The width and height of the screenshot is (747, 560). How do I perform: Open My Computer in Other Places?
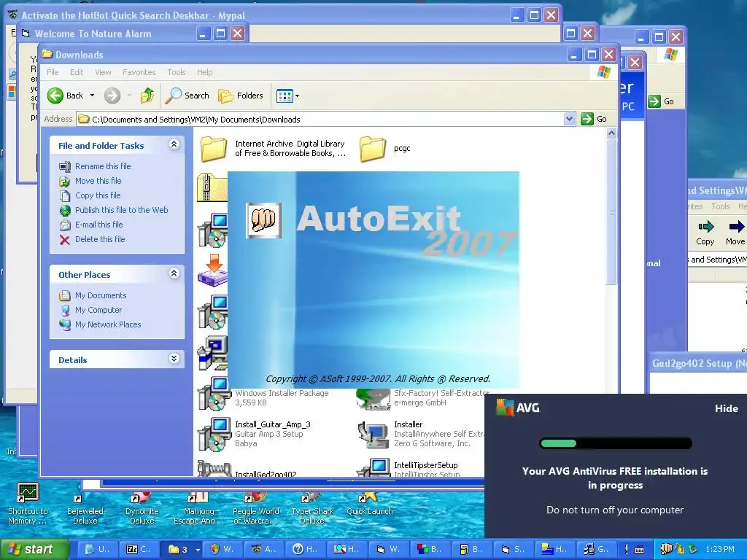98,310
